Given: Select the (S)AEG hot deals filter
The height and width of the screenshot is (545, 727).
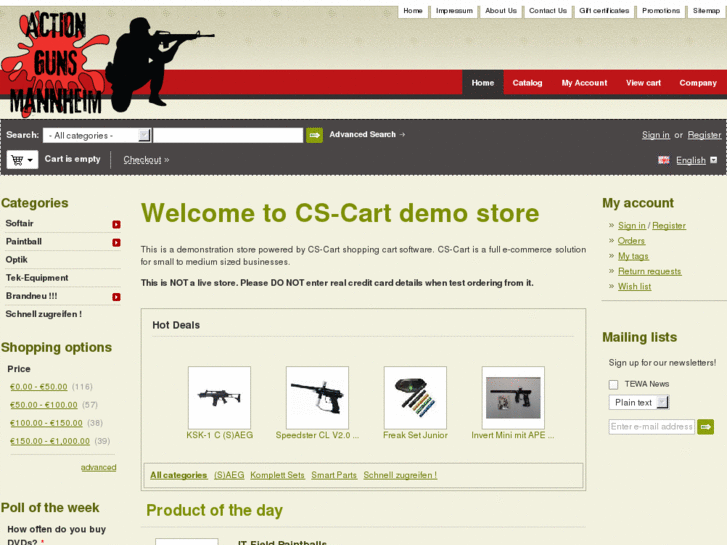Looking at the screenshot, I should pos(229,475).
